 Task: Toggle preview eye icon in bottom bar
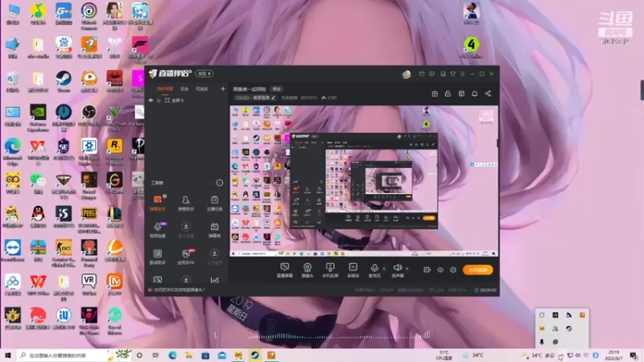pyautogui.click(x=440, y=269)
